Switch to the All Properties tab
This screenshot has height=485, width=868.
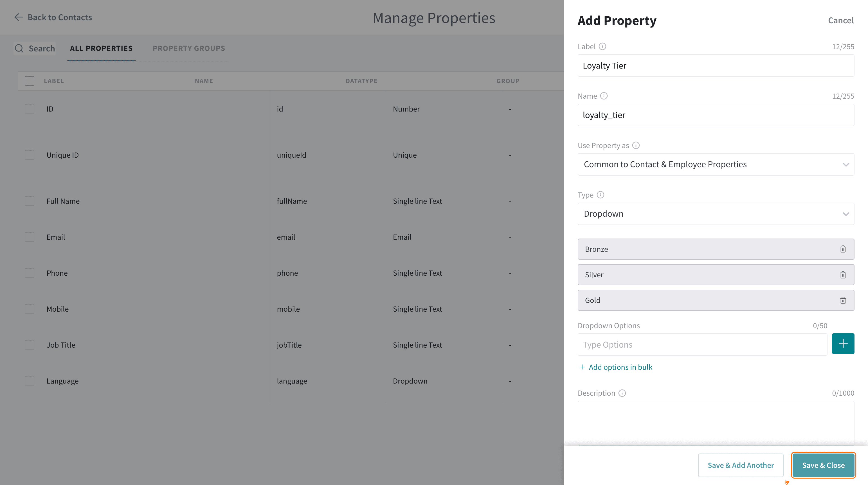(101, 48)
